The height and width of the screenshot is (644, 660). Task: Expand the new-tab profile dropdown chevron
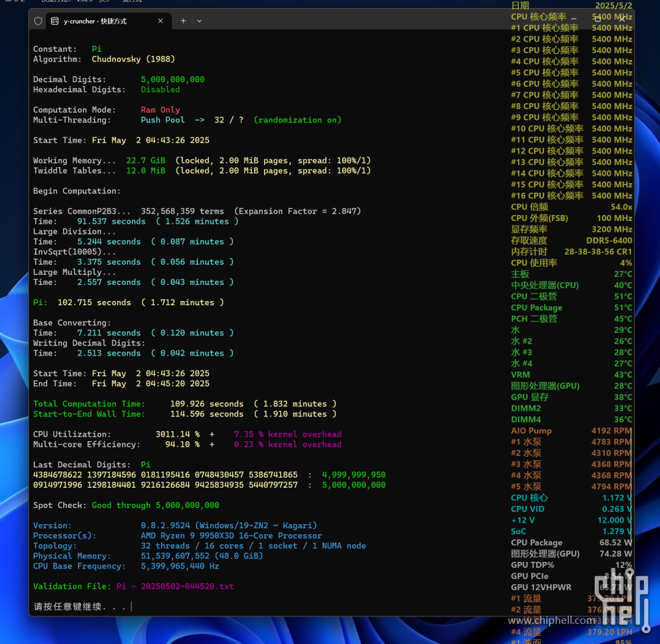[199, 21]
